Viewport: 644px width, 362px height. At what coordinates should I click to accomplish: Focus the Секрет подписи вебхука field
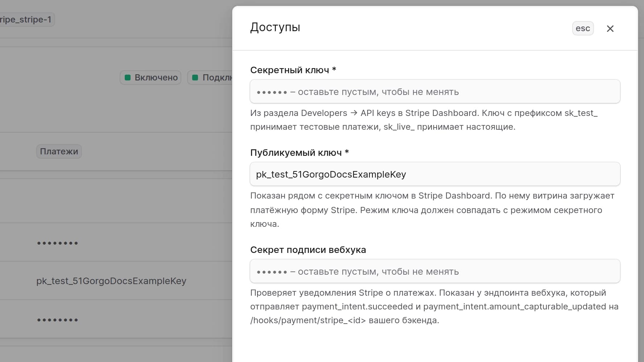tap(435, 271)
